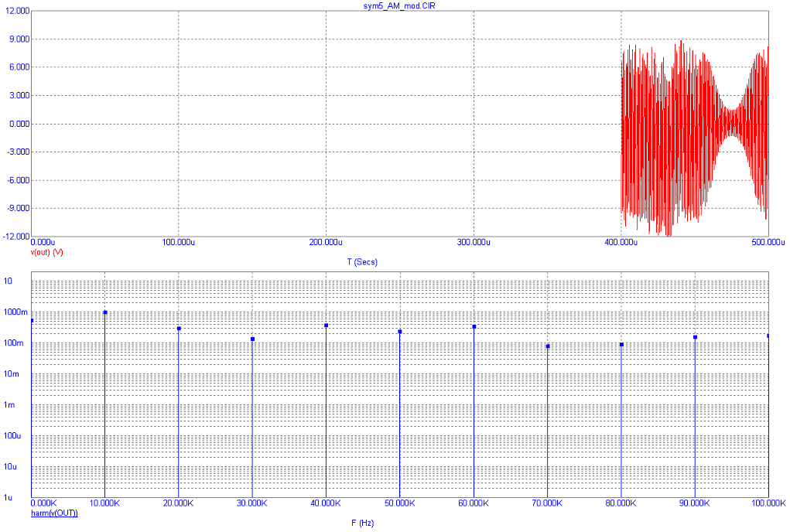Select the v(out) (V) trace label
Image resolution: width=790 pixels, height=532 pixels.
(47, 251)
